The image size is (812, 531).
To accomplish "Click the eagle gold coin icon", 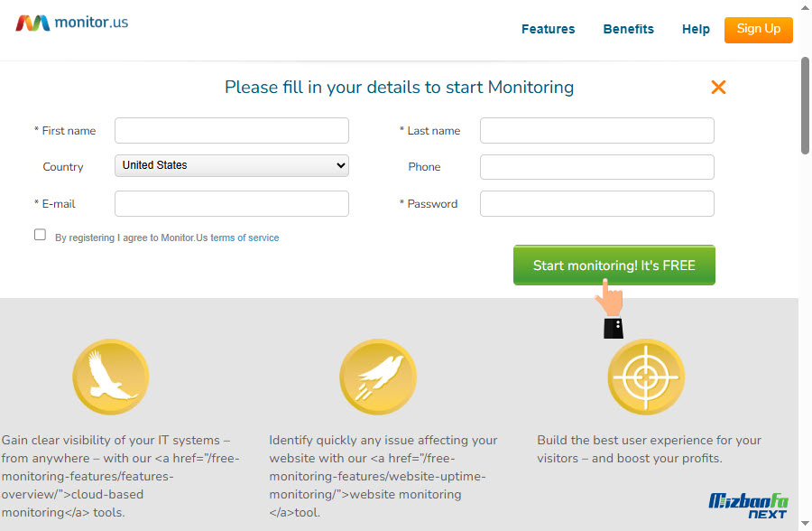I will click(111, 377).
